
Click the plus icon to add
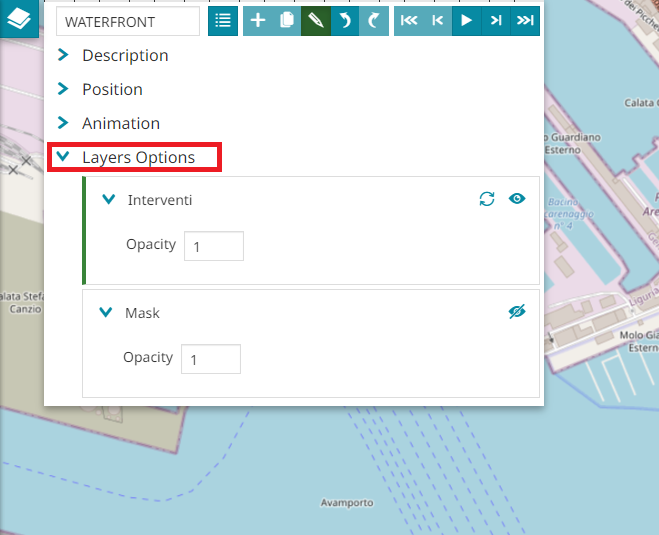coord(258,21)
